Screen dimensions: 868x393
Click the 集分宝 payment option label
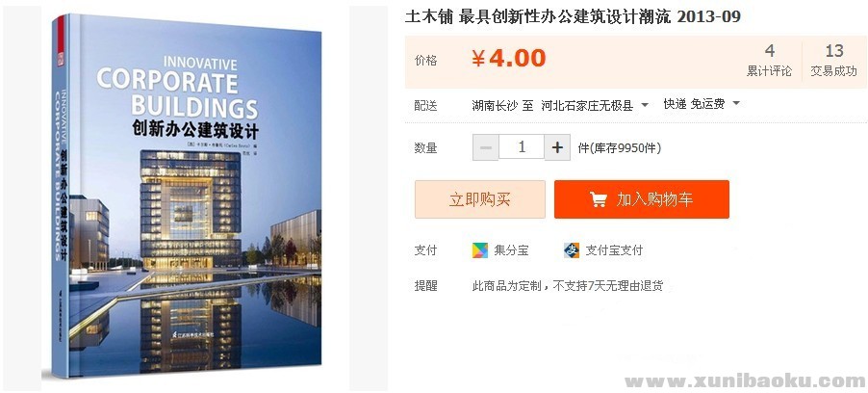click(511, 250)
